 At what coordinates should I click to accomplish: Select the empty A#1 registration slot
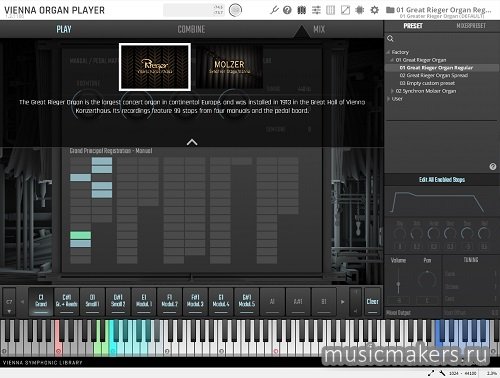coord(298,301)
